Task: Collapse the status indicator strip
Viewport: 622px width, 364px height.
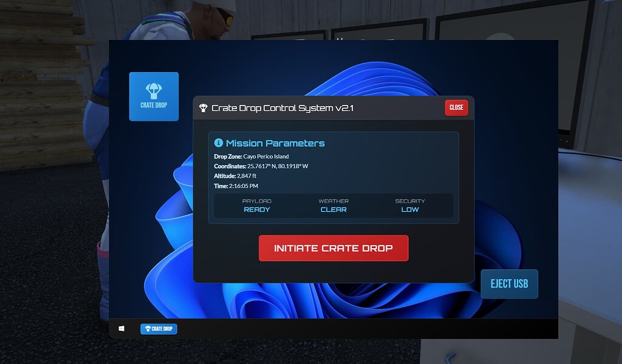Action: pyautogui.click(x=333, y=205)
